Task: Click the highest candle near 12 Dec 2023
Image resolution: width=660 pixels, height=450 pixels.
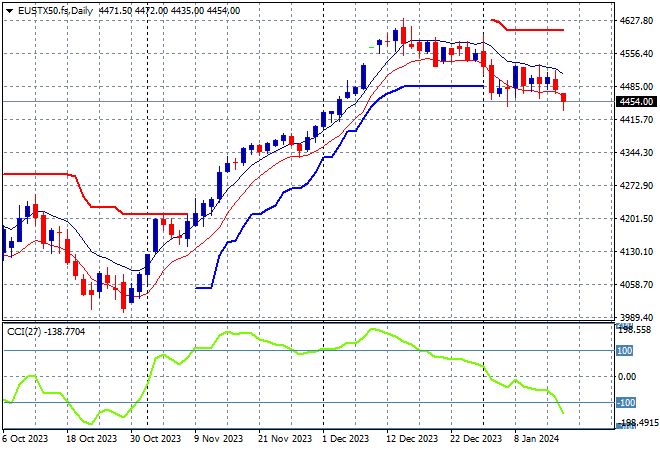Action: click(403, 33)
